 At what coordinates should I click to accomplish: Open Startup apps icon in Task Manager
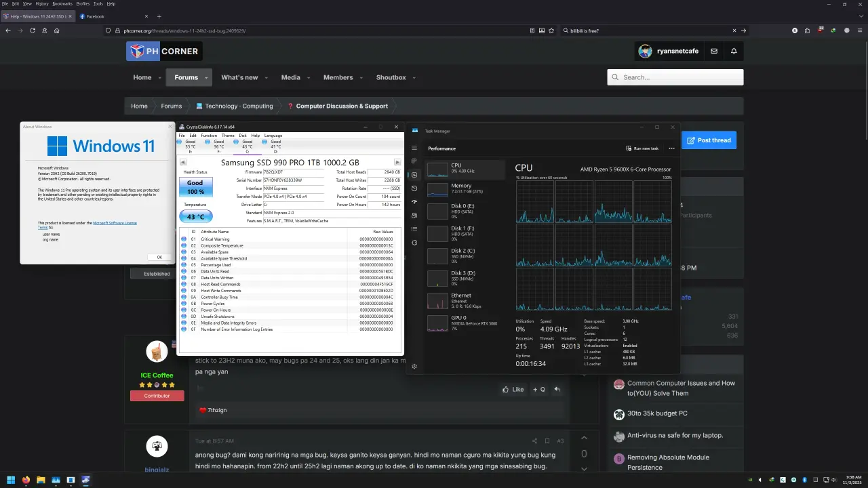(414, 202)
